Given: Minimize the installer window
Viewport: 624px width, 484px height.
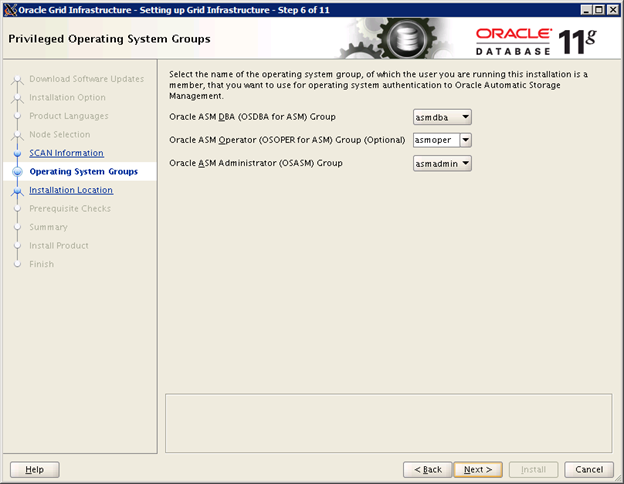Looking at the screenshot, I should pos(586,10).
